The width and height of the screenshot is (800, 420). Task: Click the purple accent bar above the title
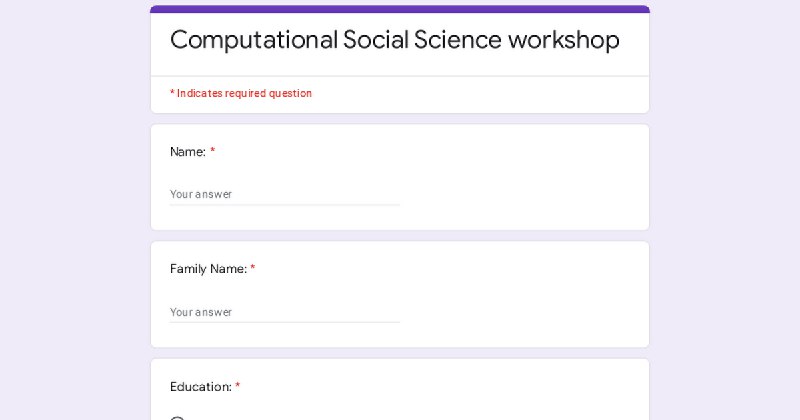(400, 9)
